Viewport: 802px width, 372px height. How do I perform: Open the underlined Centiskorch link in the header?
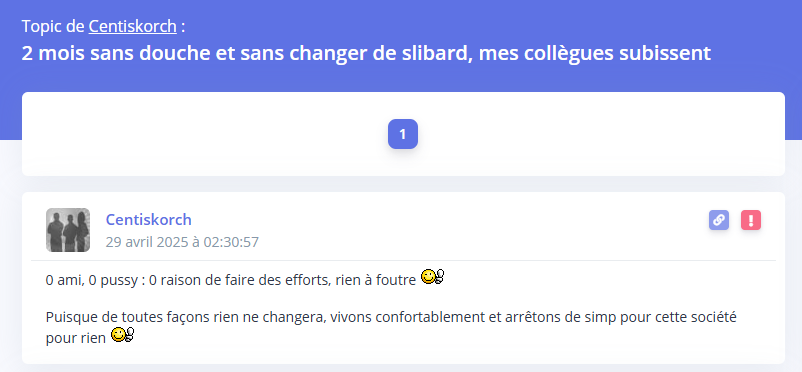[132, 27]
